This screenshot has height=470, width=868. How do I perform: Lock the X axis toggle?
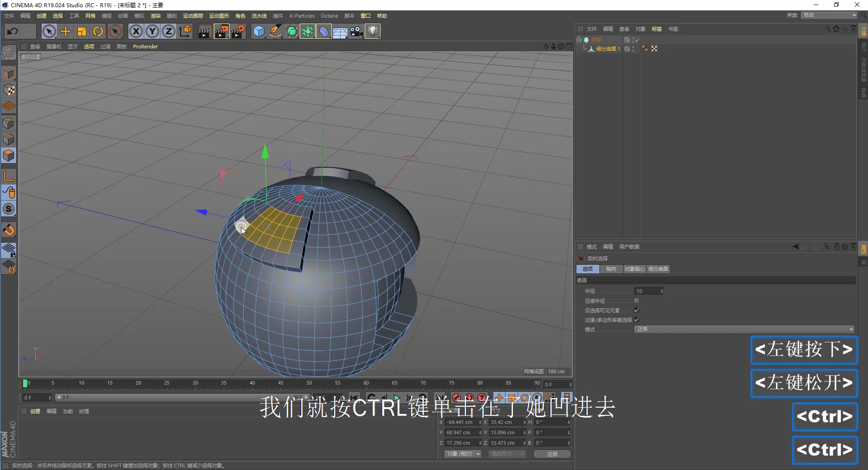(136, 31)
